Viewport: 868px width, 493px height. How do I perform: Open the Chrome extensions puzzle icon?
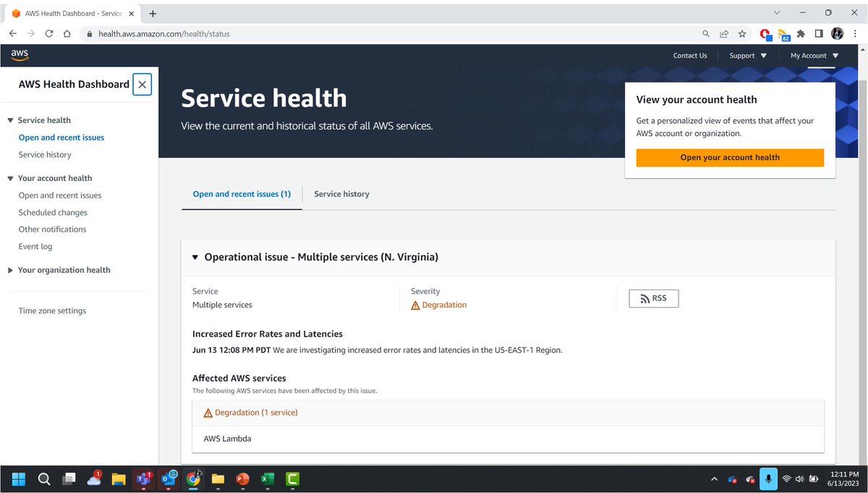pyautogui.click(x=801, y=33)
